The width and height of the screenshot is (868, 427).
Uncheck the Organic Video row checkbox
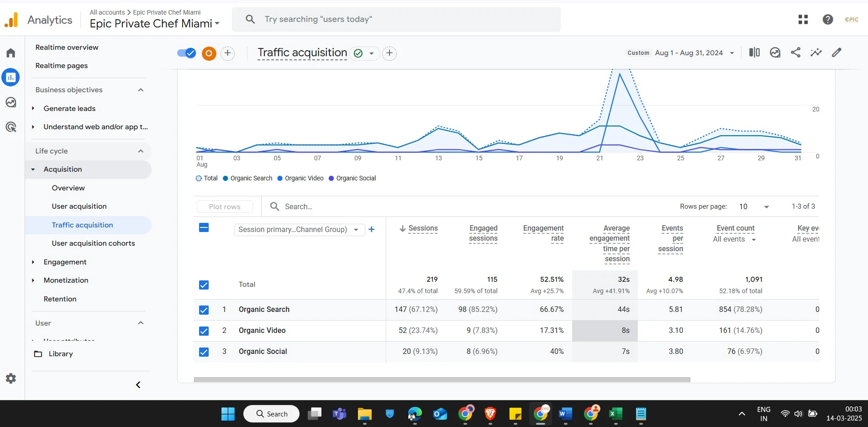pyautogui.click(x=204, y=331)
